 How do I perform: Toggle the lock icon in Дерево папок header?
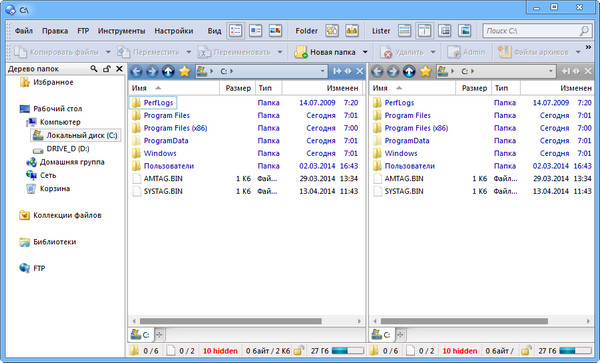(x=107, y=68)
